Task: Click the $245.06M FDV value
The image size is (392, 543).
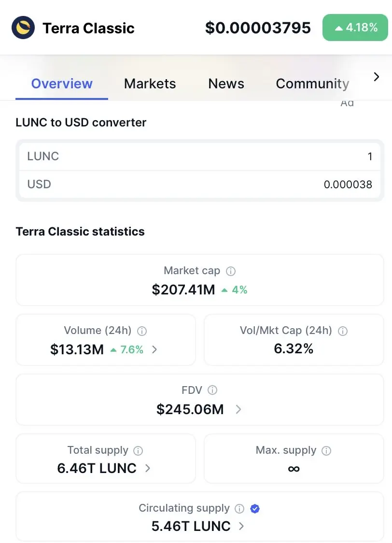Action: pyautogui.click(x=190, y=409)
